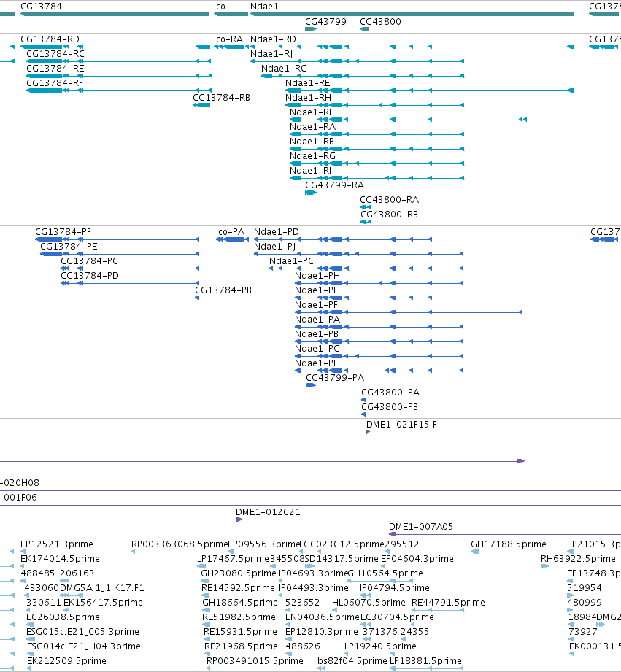Screen dimensions: 621x672
Task: Click transcript CG13784-RF
Action: [x=55, y=83]
